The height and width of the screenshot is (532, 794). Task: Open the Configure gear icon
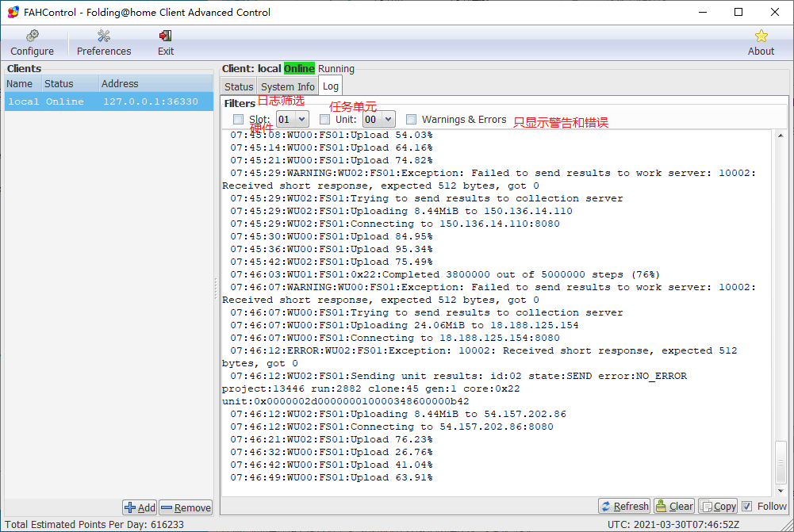32,36
